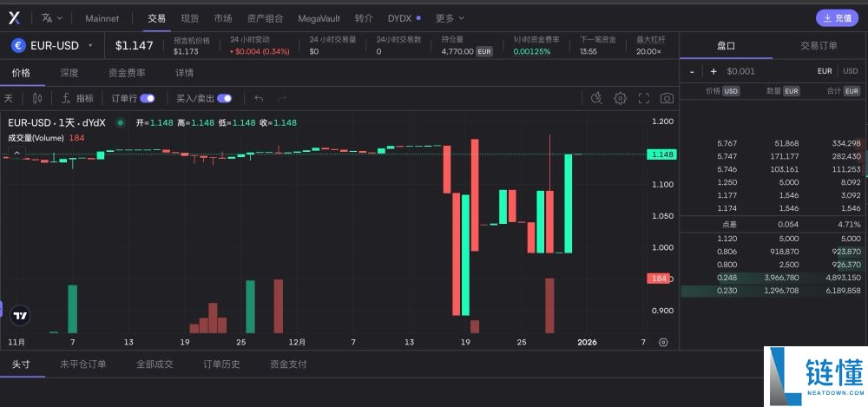
Task: Click the ask row priced 1.250
Action: (773, 182)
